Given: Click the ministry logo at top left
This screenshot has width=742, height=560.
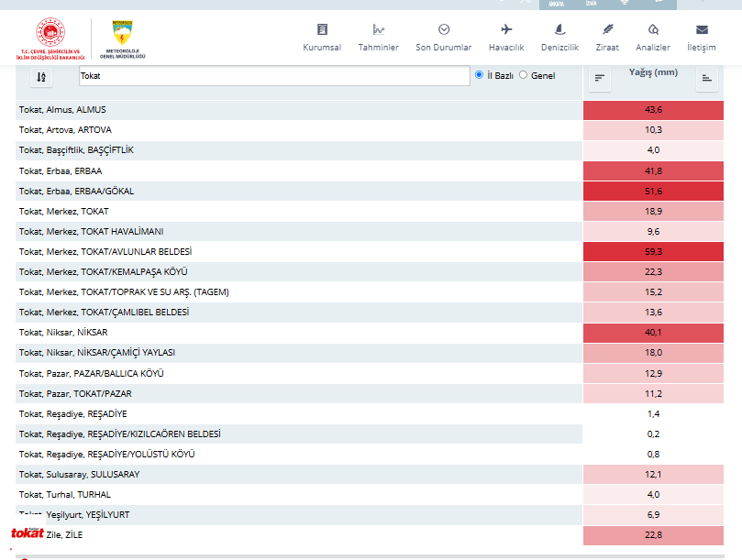Looking at the screenshot, I should [50, 38].
